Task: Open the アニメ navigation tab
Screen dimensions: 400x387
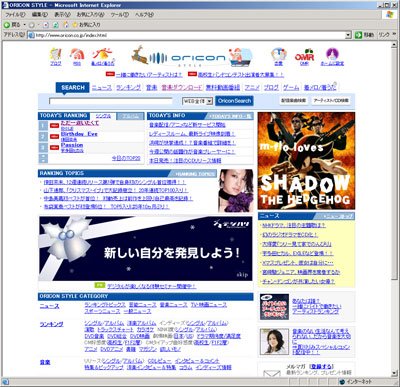Action: 252,88
